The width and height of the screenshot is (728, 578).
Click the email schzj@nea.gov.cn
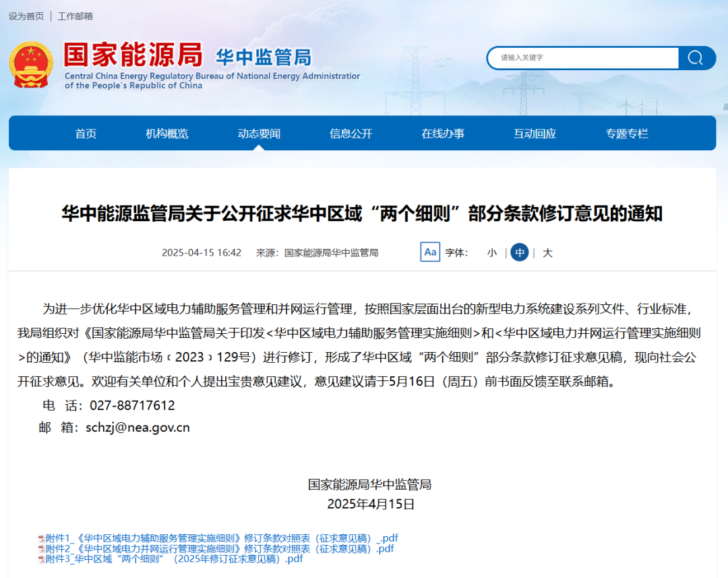138,428
